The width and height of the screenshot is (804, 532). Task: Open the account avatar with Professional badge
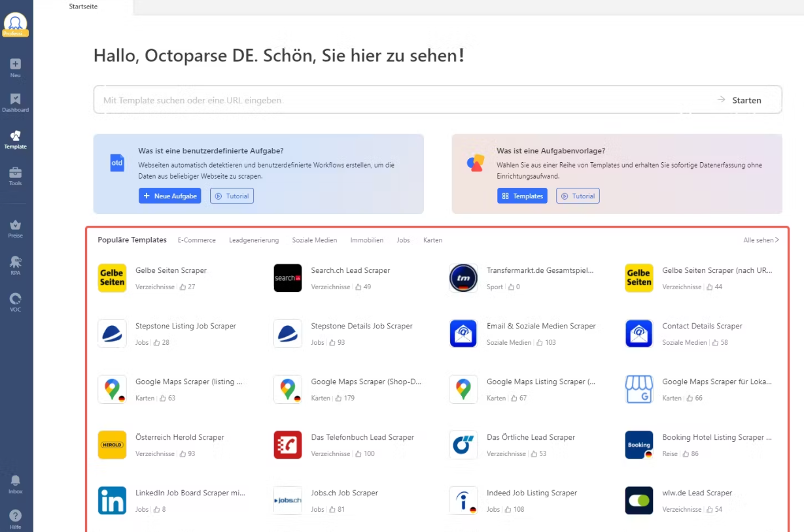tap(16, 25)
